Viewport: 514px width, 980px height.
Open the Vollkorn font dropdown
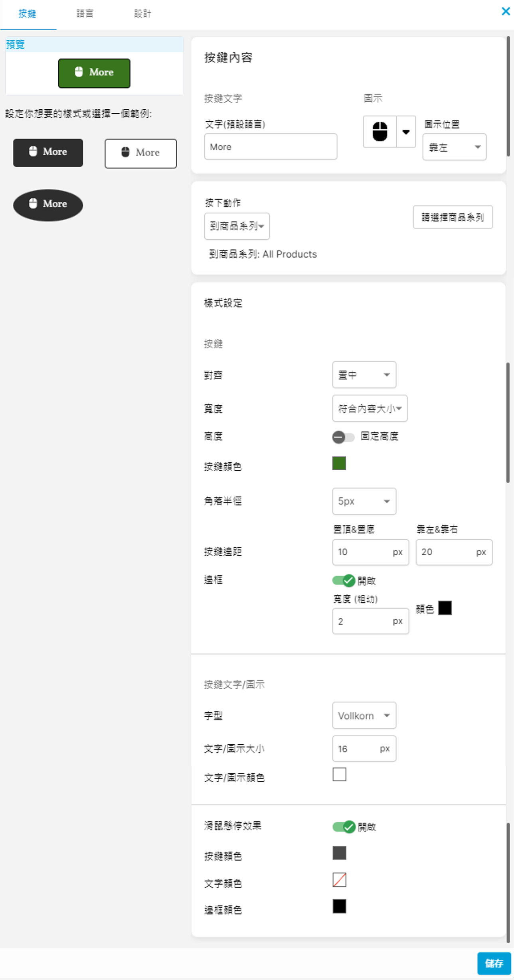click(364, 716)
